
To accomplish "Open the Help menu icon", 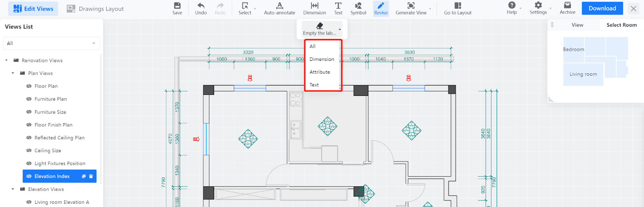I will (x=512, y=5).
